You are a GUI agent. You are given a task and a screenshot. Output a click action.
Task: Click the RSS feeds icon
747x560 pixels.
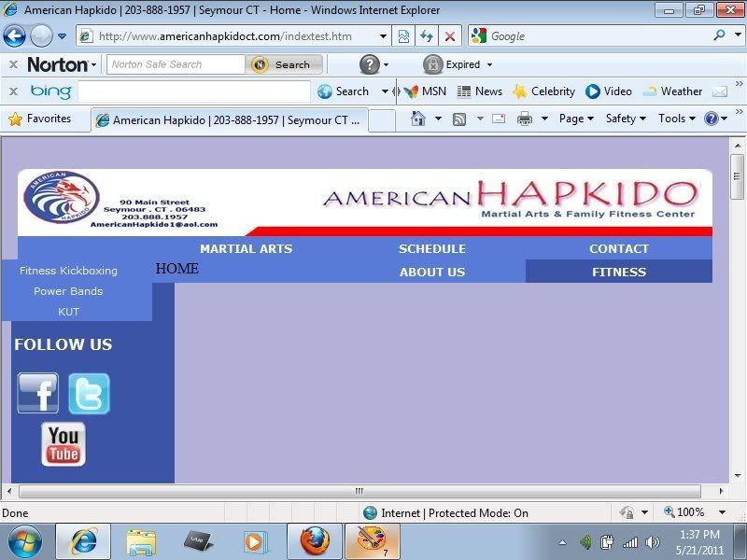pos(459,119)
